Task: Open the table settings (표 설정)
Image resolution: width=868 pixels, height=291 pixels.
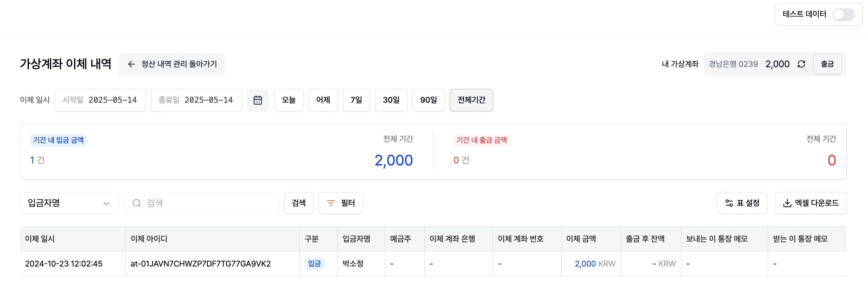Action: [x=742, y=203]
